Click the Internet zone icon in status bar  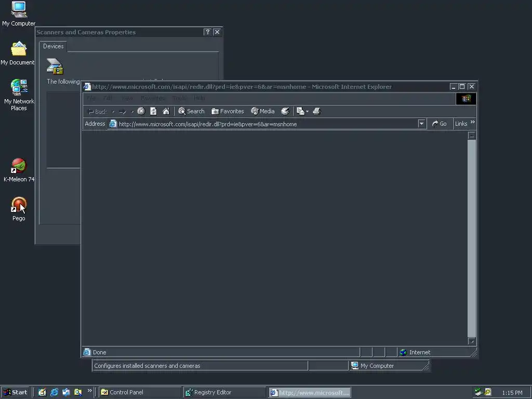(403, 352)
